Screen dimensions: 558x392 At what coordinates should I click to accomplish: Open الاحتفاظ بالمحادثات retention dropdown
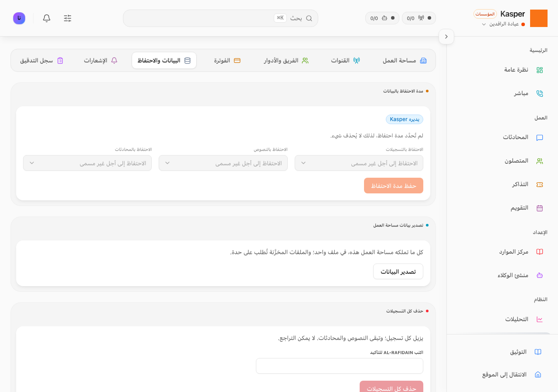click(87, 163)
